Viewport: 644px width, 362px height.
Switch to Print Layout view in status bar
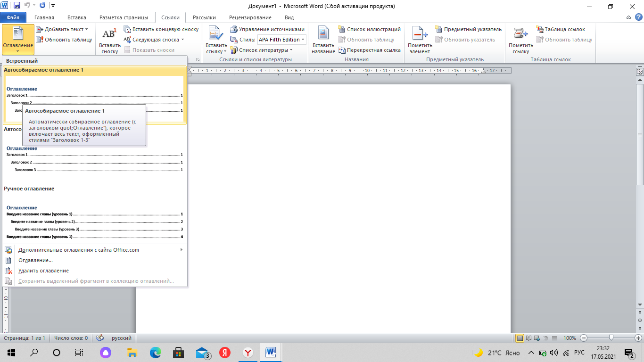(x=520, y=338)
